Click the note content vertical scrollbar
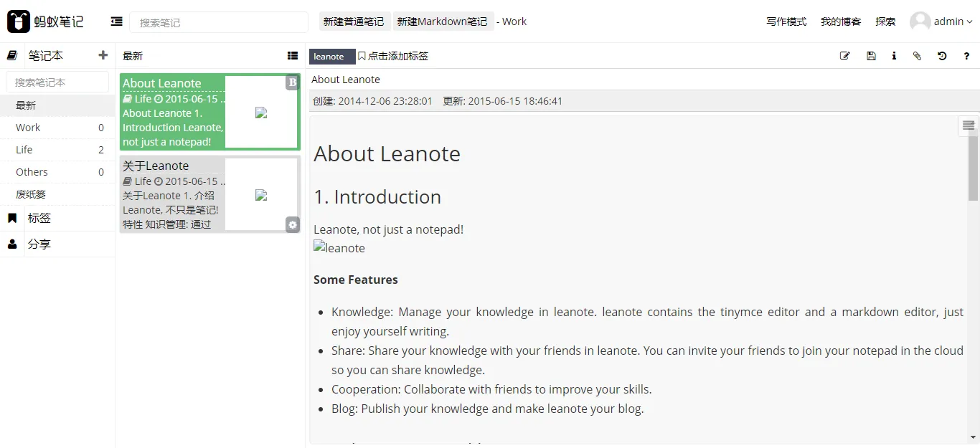The width and height of the screenshot is (980, 448). (973, 168)
